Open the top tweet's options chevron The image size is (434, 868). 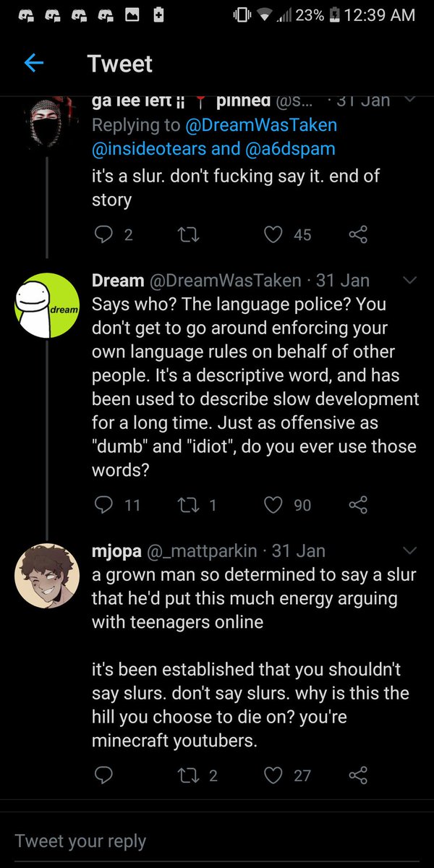point(409,100)
